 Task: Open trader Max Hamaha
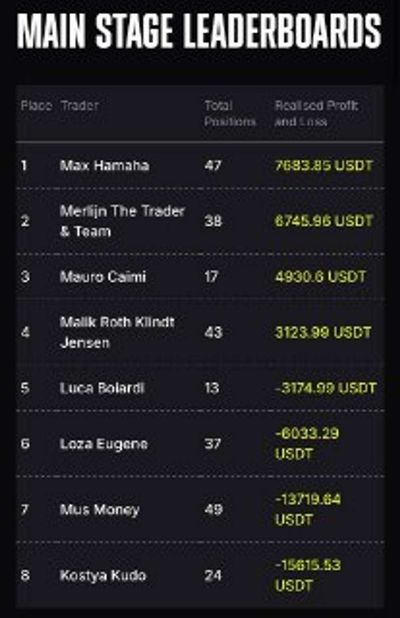click(104, 165)
